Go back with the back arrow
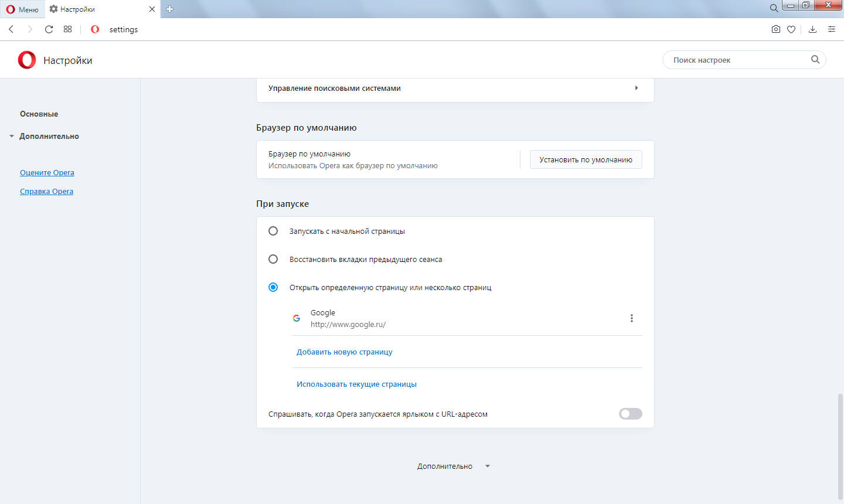Image resolution: width=844 pixels, height=504 pixels. pos(11,29)
